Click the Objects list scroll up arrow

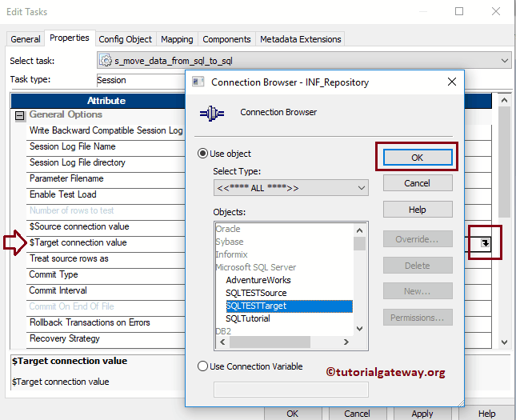click(x=360, y=230)
